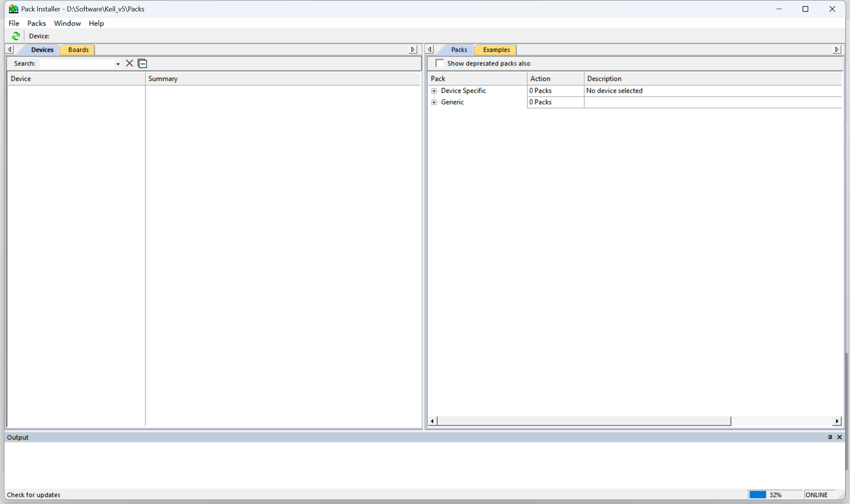Click the '0 Packs' cell for Device Specific

tap(556, 91)
